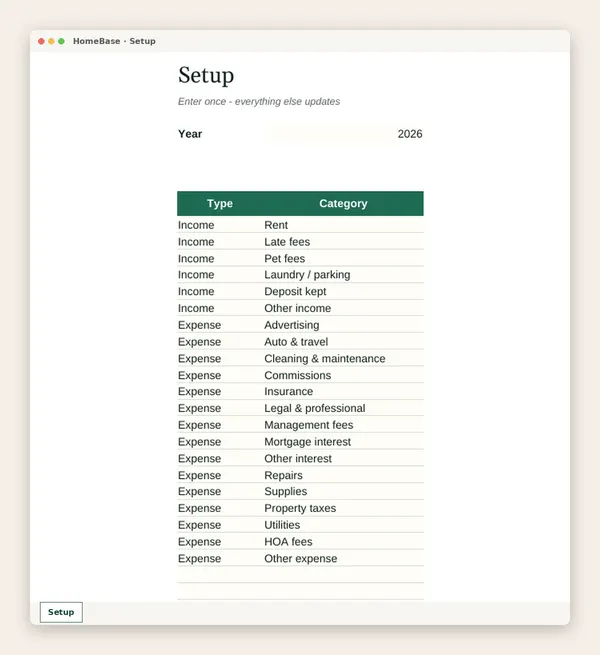The height and width of the screenshot is (655, 600).
Task: Select the Supplies category cell
Action: click(343, 491)
